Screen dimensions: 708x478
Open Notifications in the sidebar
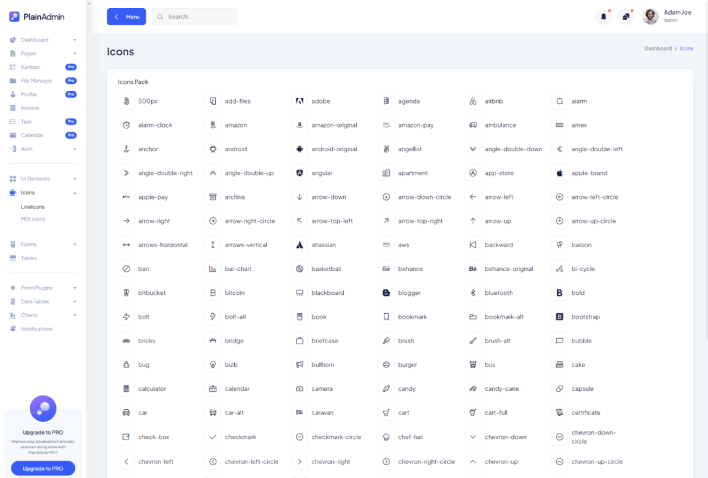[x=36, y=328]
